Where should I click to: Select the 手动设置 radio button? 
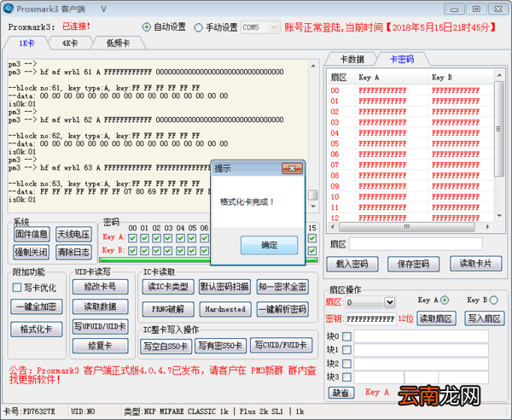(x=198, y=27)
